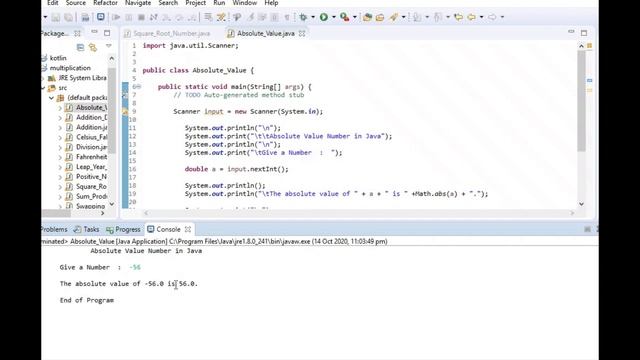This screenshot has height=360, width=640.
Task: Click the New Java Class toolbar icon
Action: click(380, 17)
